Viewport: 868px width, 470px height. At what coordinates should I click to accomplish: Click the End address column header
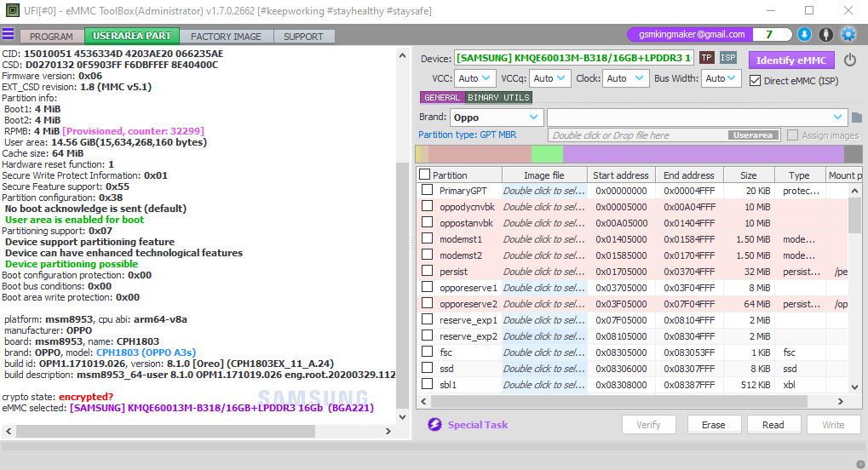click(689, 175)
